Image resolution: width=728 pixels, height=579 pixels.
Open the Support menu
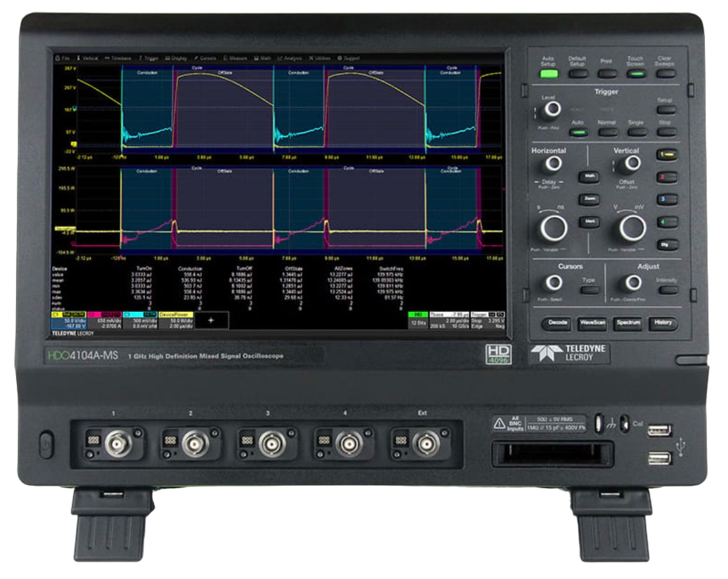tap(348, 59)
